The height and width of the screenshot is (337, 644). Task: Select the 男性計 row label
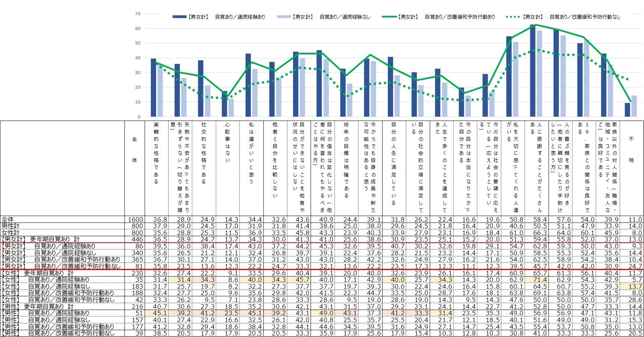point(10,226)
